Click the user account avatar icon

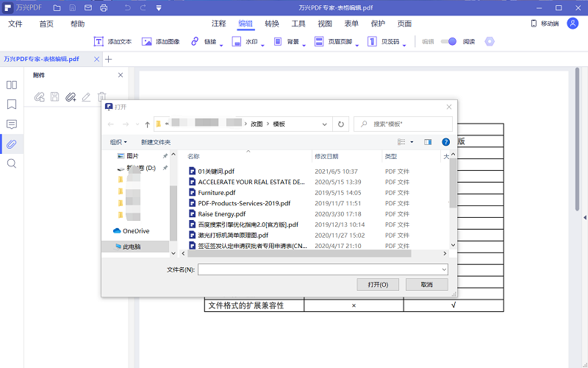pos(573,24)
